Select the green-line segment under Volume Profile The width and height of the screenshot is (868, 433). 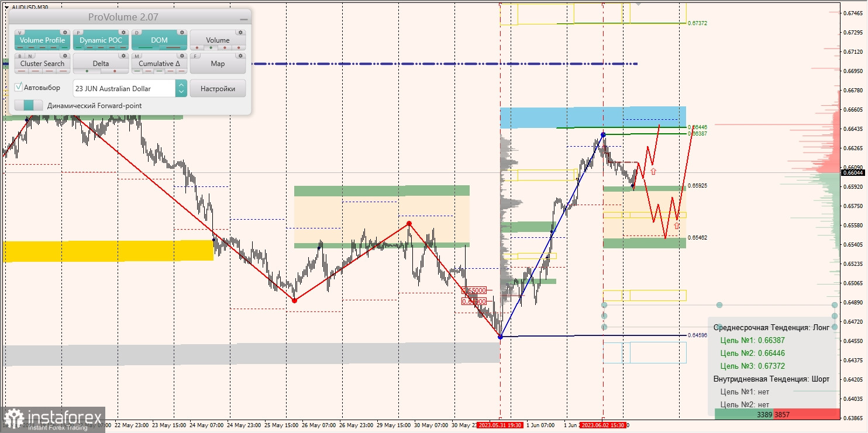[64, 47]
